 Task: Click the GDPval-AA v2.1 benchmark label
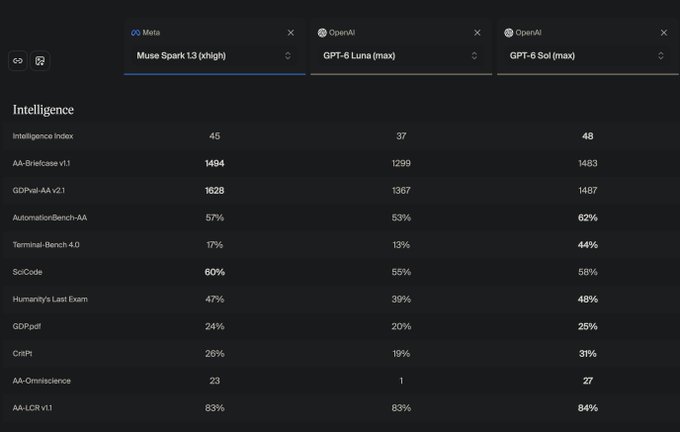39,190
